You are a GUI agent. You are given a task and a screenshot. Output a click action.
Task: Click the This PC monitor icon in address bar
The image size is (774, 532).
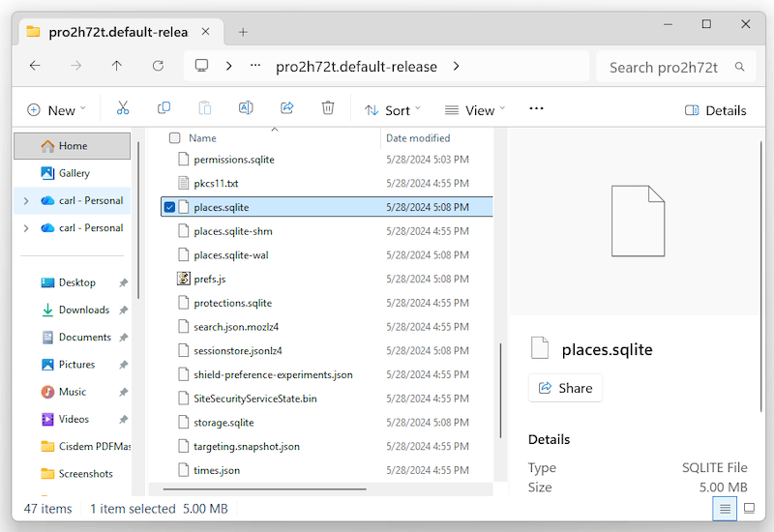click(x=201, y=66)
